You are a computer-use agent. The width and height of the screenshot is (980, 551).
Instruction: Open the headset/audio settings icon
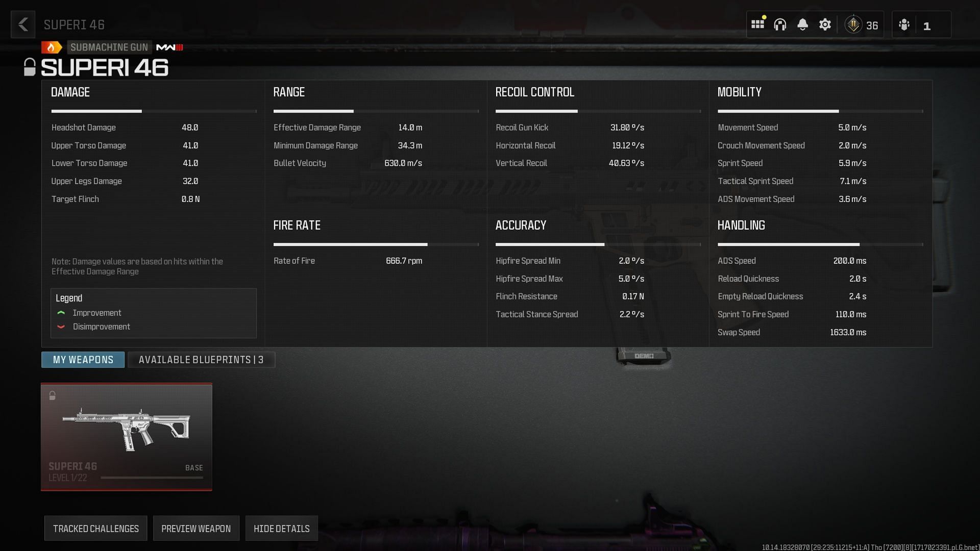point(780,25)
